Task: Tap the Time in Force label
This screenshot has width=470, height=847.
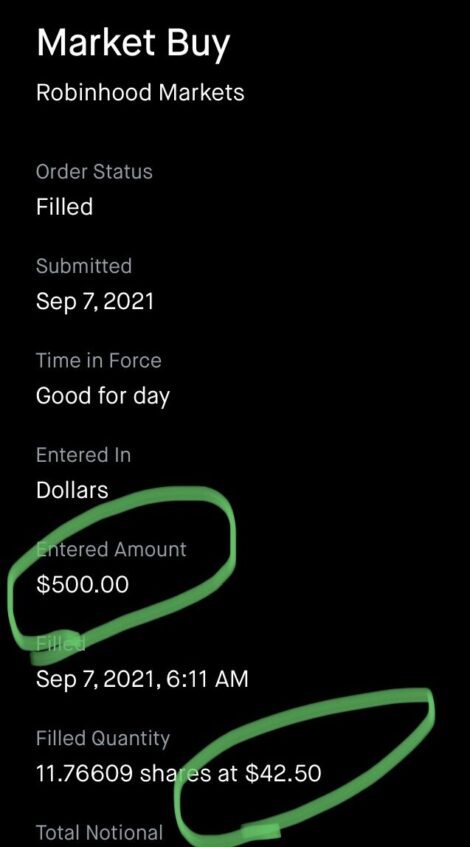Action: pos(99,360)
